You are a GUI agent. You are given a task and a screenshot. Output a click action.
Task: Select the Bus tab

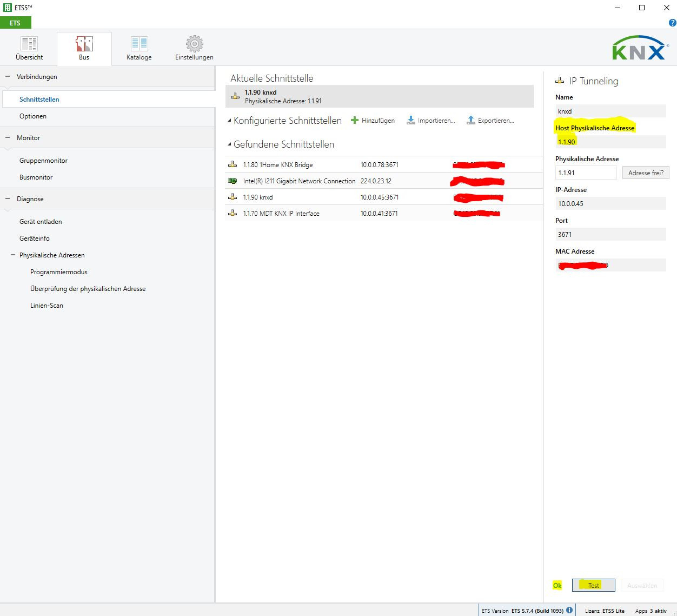tap(84, 49)
